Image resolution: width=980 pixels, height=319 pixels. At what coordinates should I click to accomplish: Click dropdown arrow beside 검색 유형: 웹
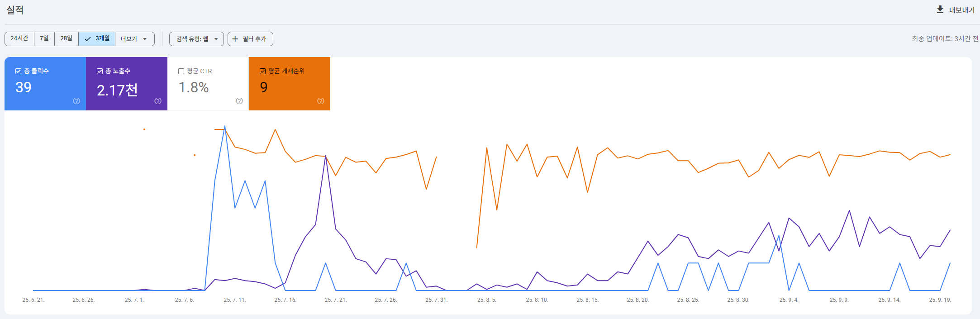[x=216, y=39]
